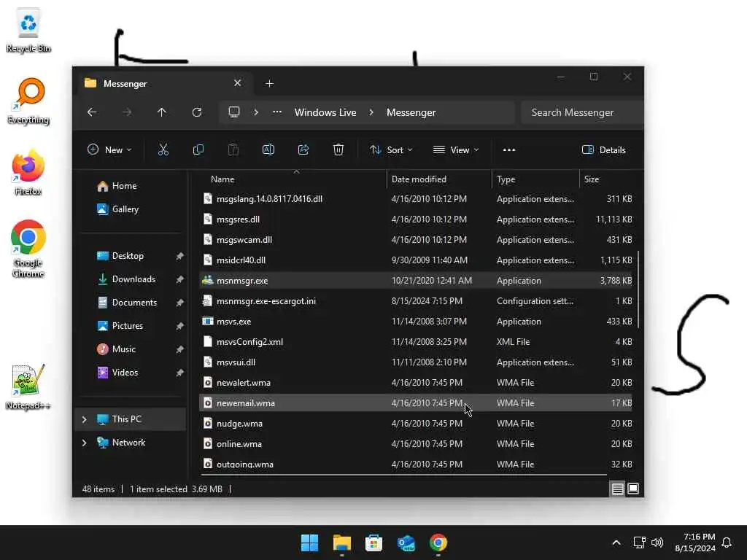
Task: Click the Cut scissors icon
Action: tap(163, 149)
